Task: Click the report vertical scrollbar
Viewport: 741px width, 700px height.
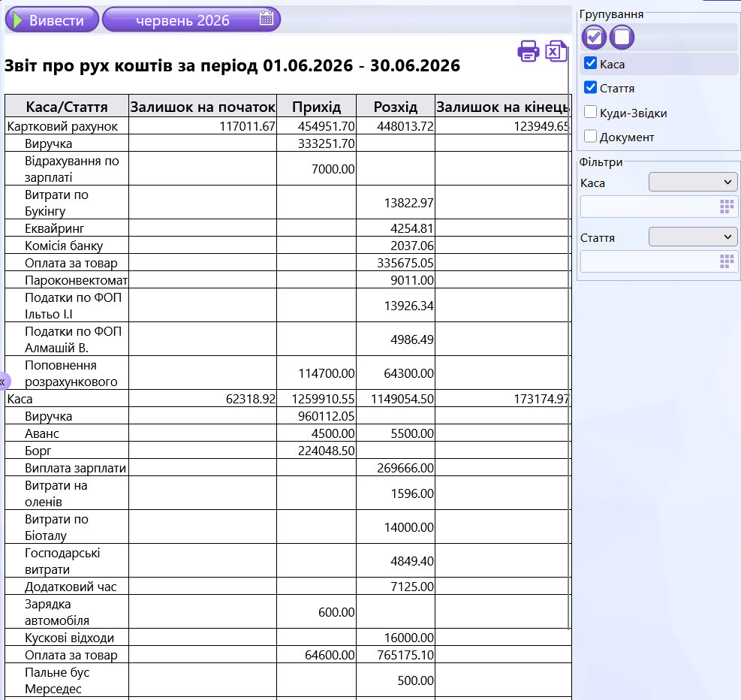Action: (x=569, y=338)
